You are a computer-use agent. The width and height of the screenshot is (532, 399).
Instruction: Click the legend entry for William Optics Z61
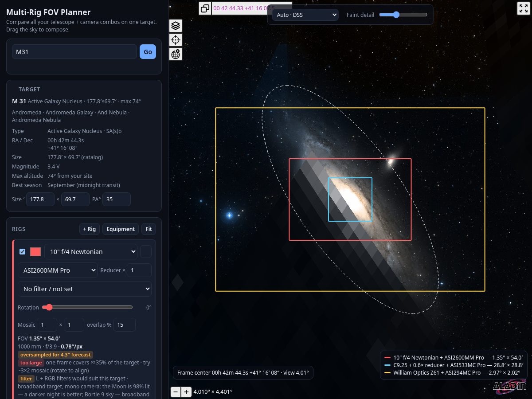452,373
